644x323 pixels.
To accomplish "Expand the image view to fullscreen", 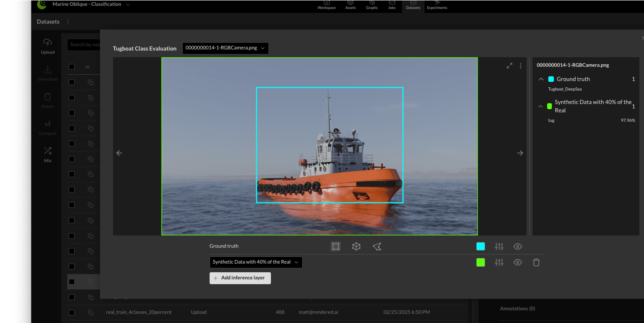I will click(510, 65).
